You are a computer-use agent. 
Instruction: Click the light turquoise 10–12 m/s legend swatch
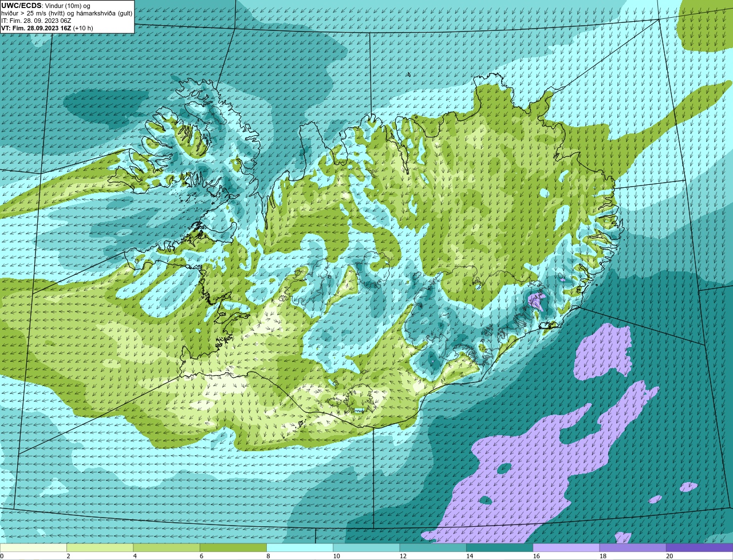coord(366,547)
